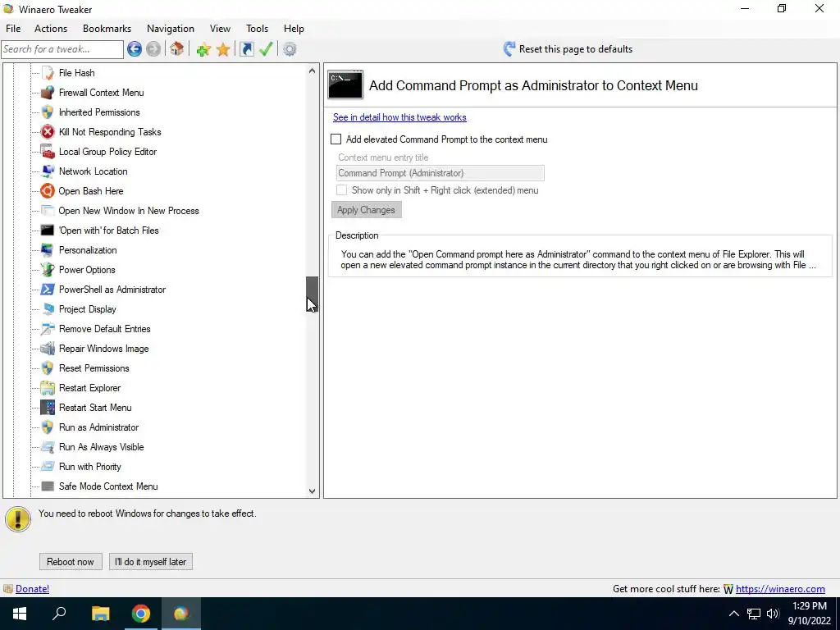
Task: Open the Navigation menu
Action: click(x=171, y=29)
